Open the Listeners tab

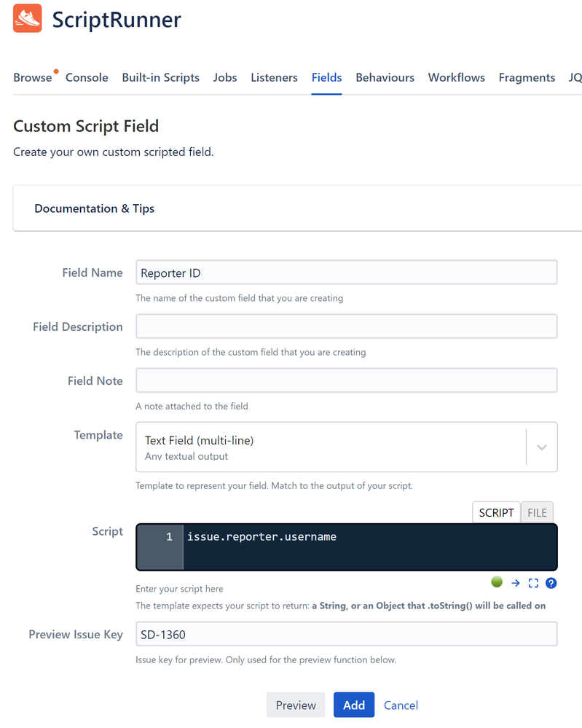[275, 77]
